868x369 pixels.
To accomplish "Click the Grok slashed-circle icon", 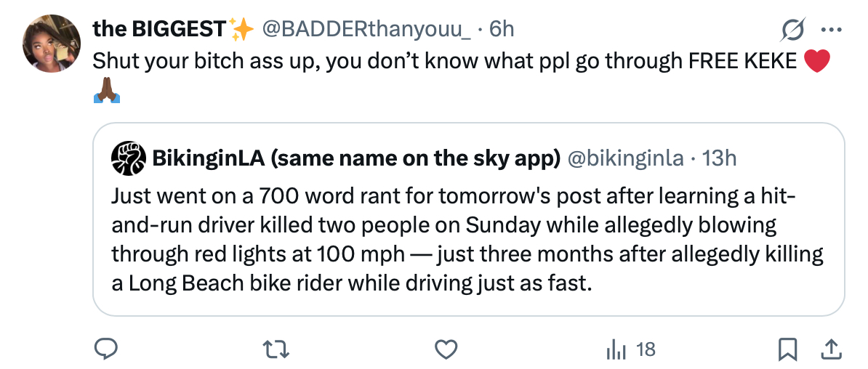I will click(792, 30).
